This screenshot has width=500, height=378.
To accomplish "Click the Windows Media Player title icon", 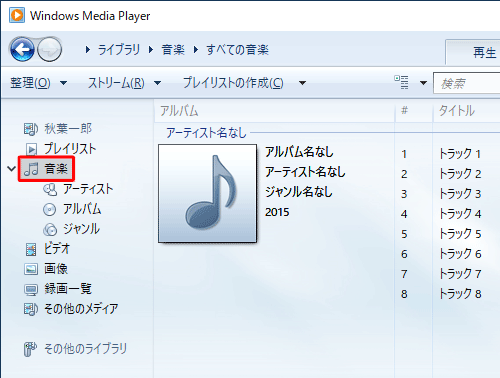I will pyautogui.click(x=17, y=15).
